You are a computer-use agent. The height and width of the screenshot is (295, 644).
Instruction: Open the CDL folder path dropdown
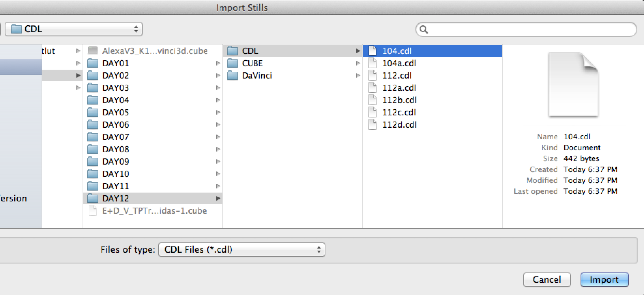(74, 29)
